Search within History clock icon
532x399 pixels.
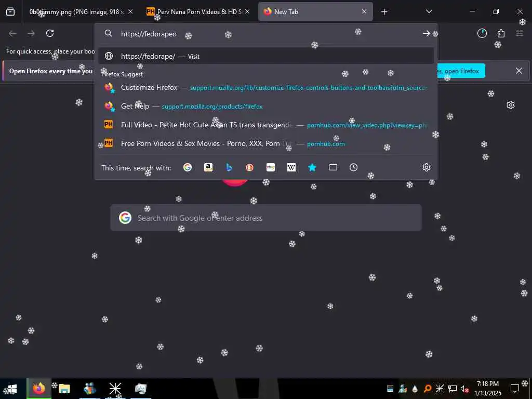(x=353, y=167)
